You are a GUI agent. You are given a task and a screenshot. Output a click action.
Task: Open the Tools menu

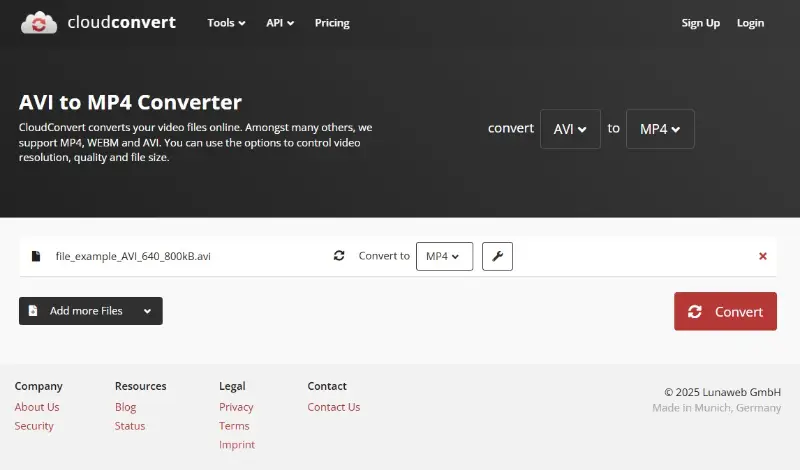tap(226, 23)
